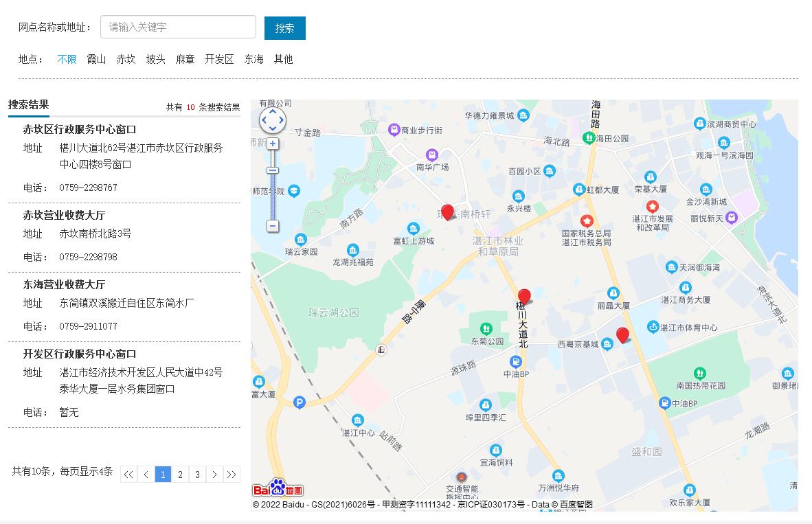This screenshot has width=812, height=524.
Task: Click the left arrow on the map pan compass
Action: [264, 120]
